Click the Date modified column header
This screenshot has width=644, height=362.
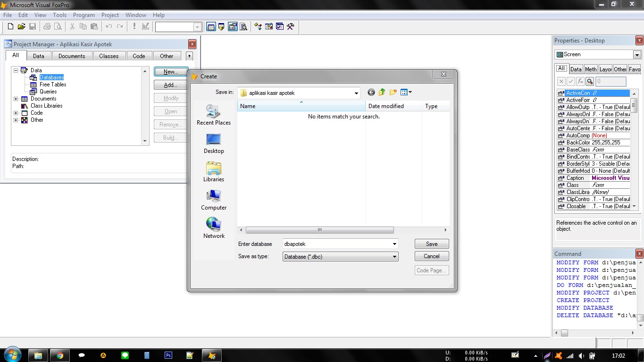tap(393, 106)
